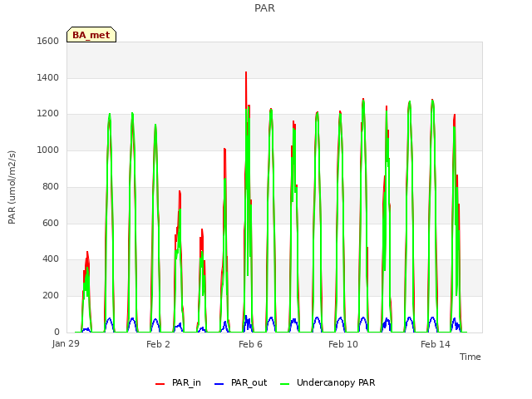
Task: Click the 800 y-axis tick label
Action: tap(51, 186)
